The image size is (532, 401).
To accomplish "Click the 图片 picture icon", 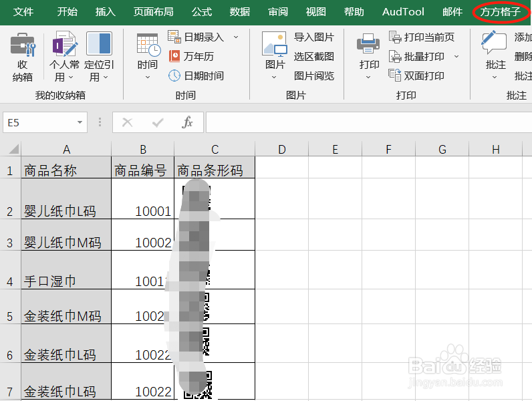I will pyautogui.click(x=275, y=43).
